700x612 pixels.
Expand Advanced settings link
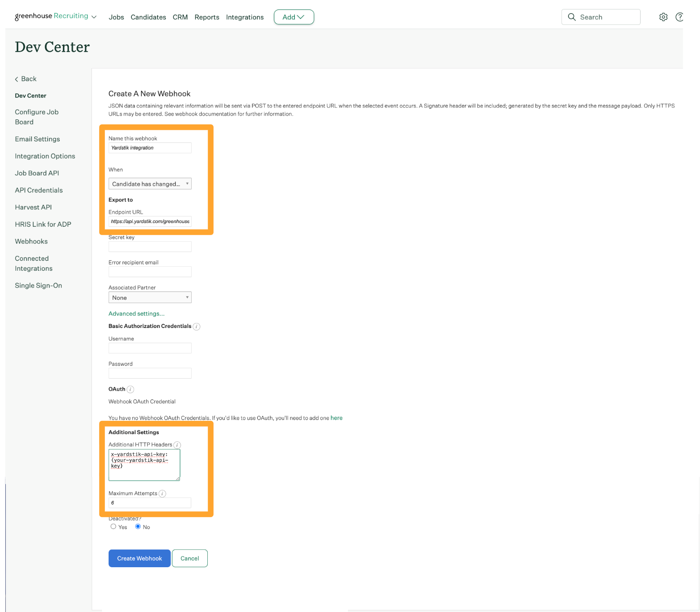136,314
